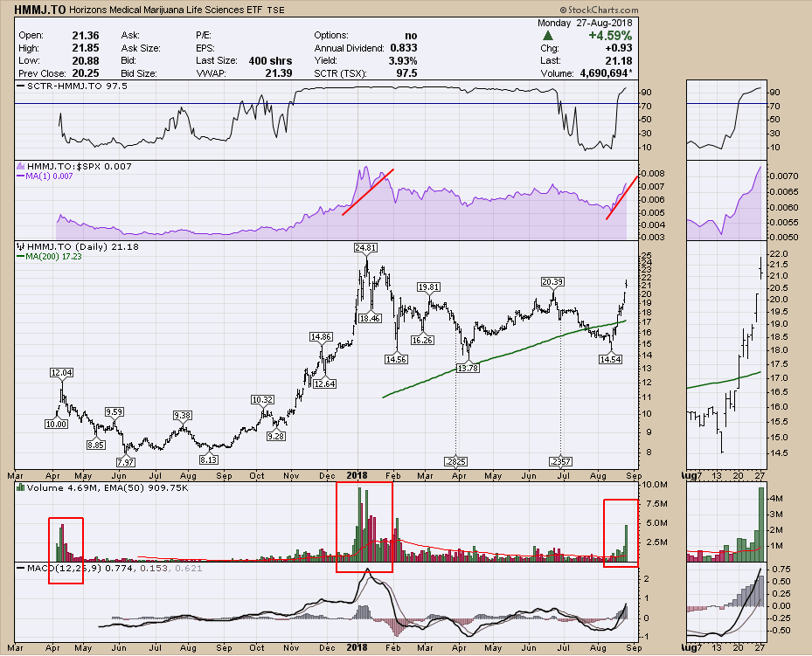Click the purple MA(1) 0.007 legend
This screenshot has height=656, width=812.
(x=49, y=176)
